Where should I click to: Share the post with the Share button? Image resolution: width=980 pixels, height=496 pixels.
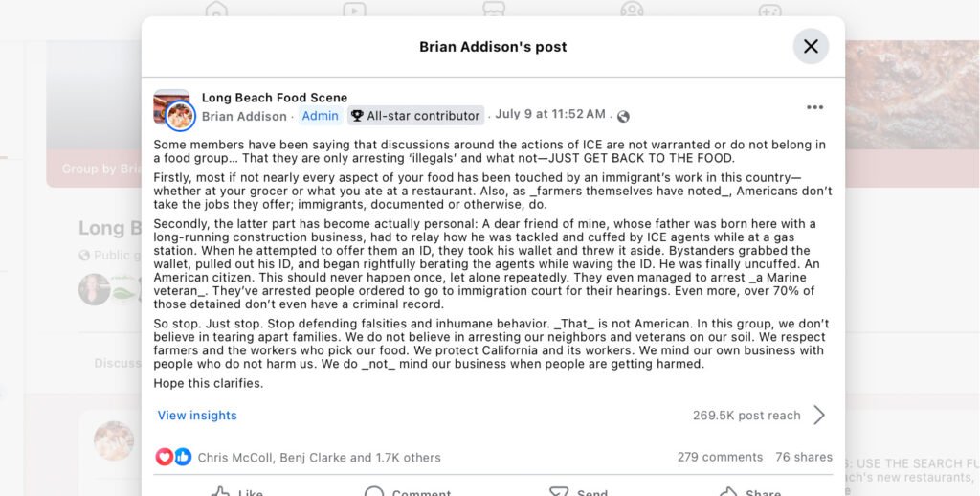750,491
